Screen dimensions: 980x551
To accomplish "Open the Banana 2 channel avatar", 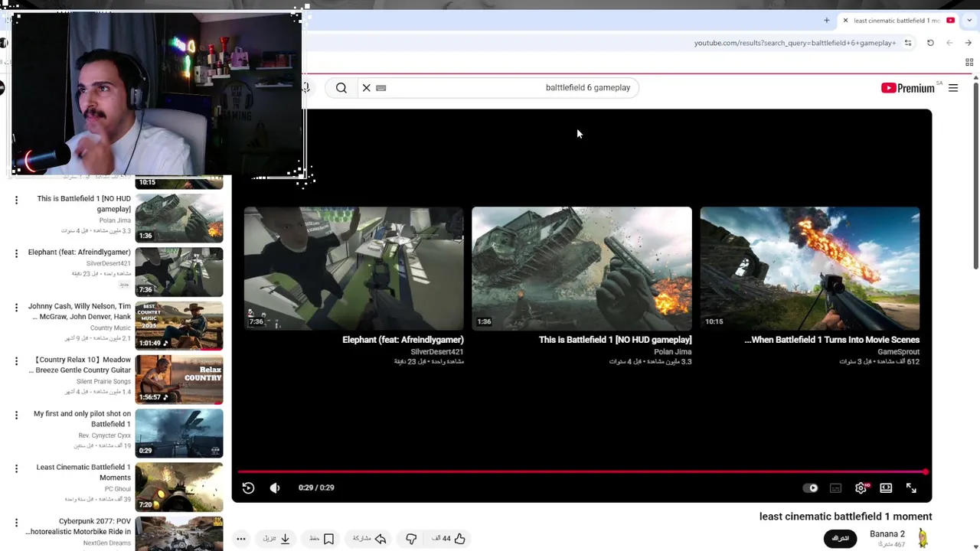I will pyautogui.click(x=923, y=538).
